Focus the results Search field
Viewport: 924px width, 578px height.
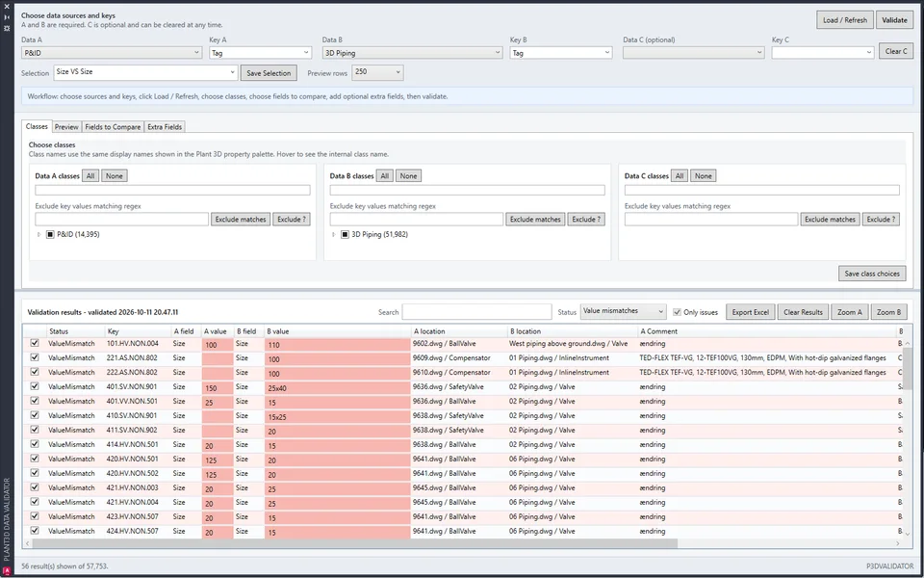click(x=476, y=312)
